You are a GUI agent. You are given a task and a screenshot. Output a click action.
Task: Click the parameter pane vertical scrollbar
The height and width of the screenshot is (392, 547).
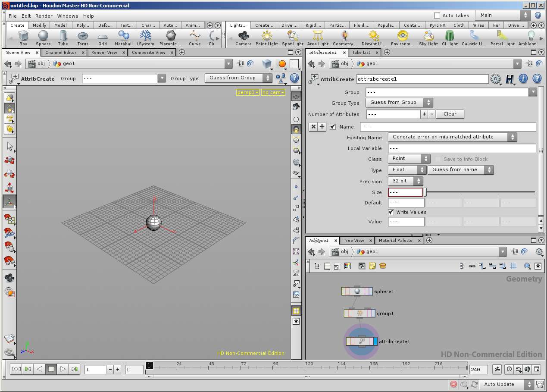tap(541, 151)
